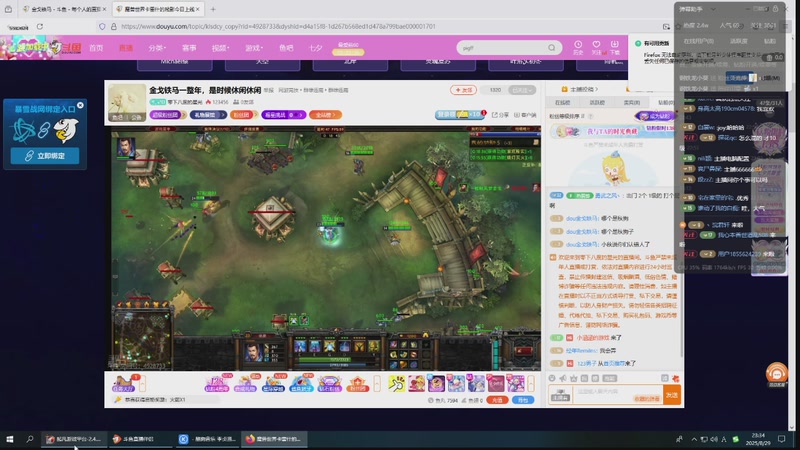The image size is (800, 450).
Task: Open 主播投稿 link in chat panel
Action: (x=581, y=89)
